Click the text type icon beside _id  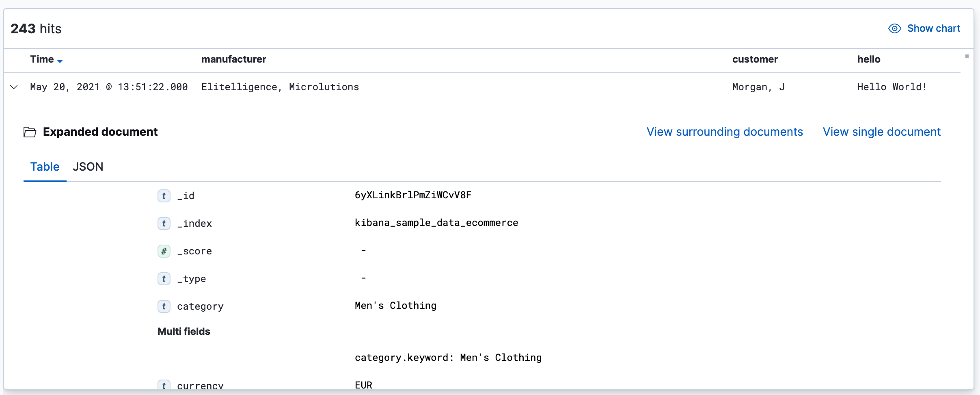[164, 195]
